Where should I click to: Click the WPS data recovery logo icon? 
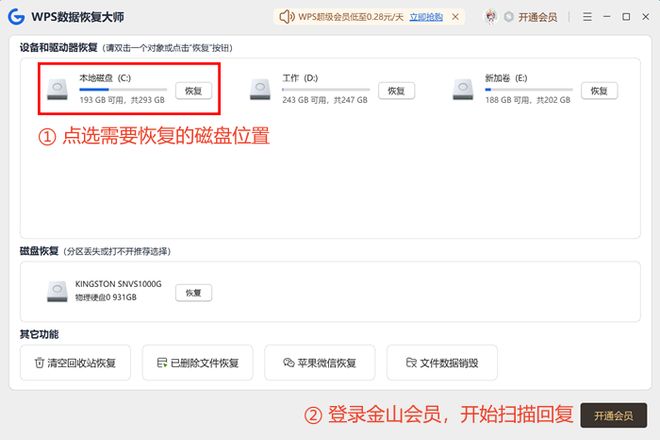click(16, 17)
